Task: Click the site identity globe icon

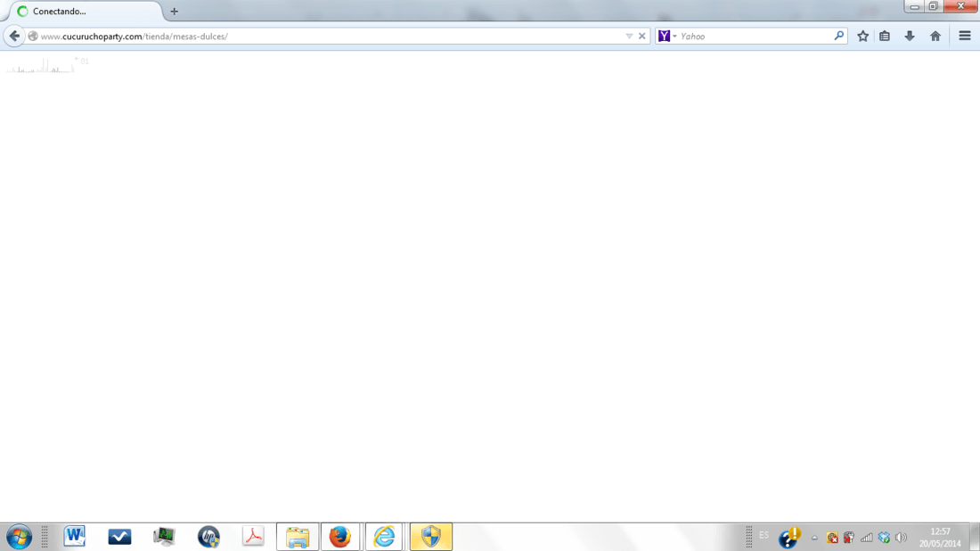Action: click(33, 37)
